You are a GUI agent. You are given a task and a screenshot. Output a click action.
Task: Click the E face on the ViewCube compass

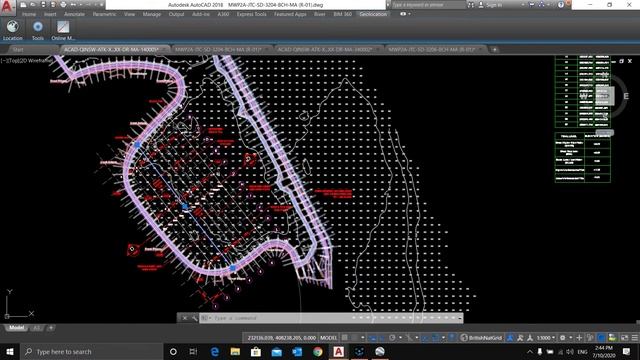(626, 96)
